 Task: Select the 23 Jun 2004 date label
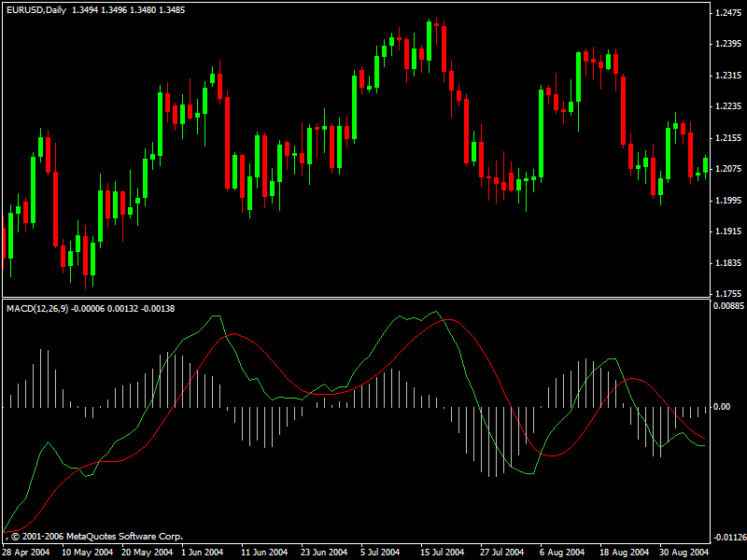(324, 553)
